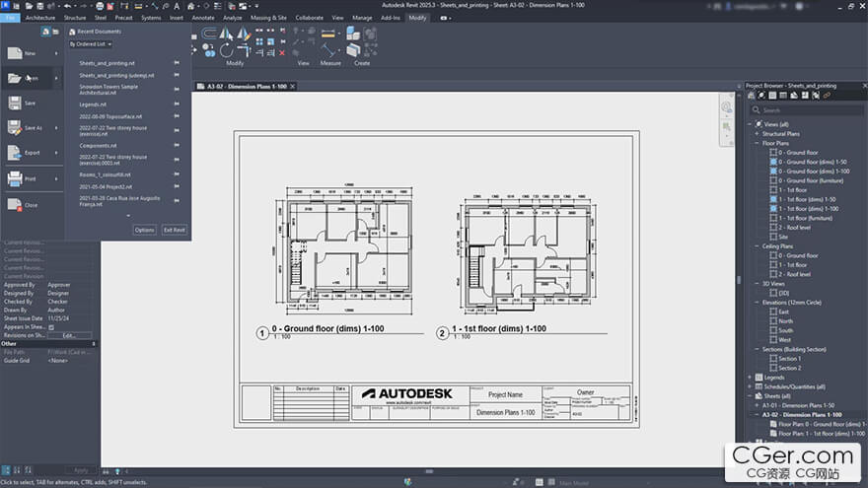Collapse the Views (all) tree node
Viewport: 868px width, 488px height.
tap(751, 124)
